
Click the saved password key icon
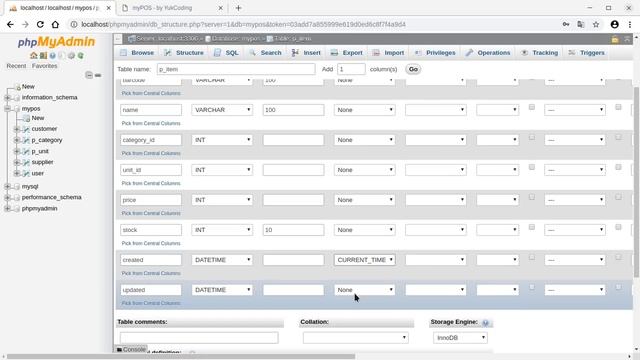(x=566, y=24)
